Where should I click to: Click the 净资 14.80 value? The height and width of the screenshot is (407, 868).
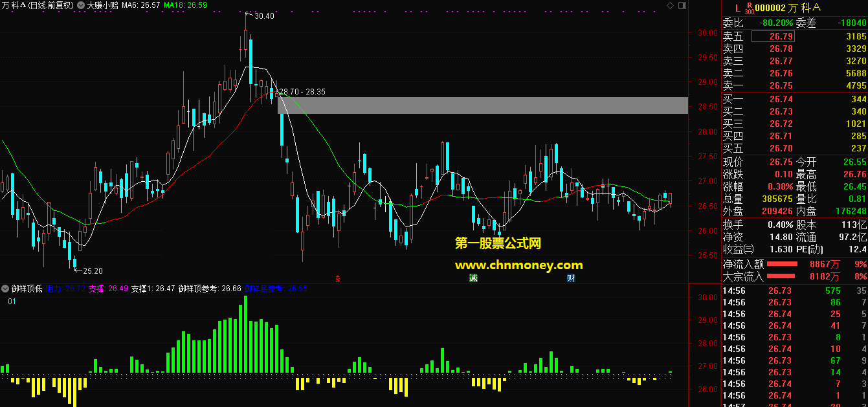tap(781, 237)
